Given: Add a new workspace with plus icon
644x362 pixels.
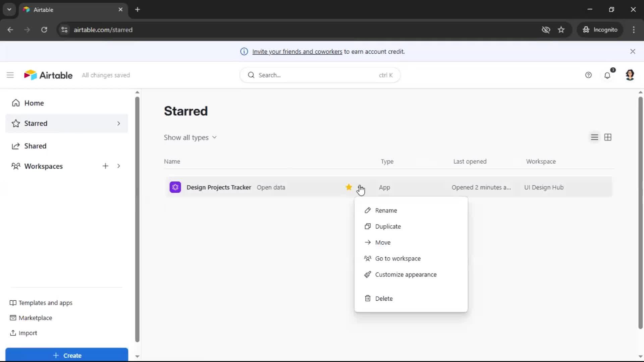Looking at the screenshot, I should (x=105, y=166).
